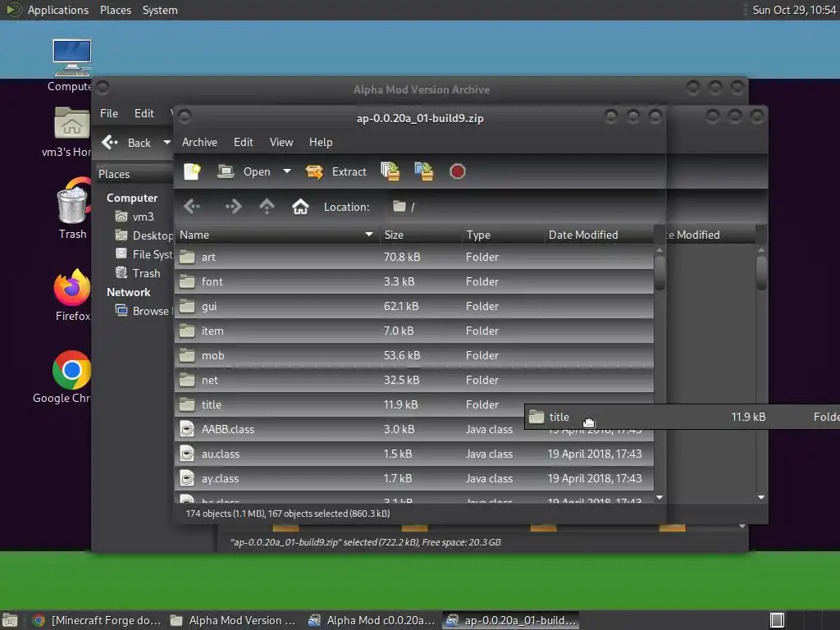Switch to Alpha Mod c0.0.20a taskbar entry
The width and height of the screenshot is (840, 630).
373,620
